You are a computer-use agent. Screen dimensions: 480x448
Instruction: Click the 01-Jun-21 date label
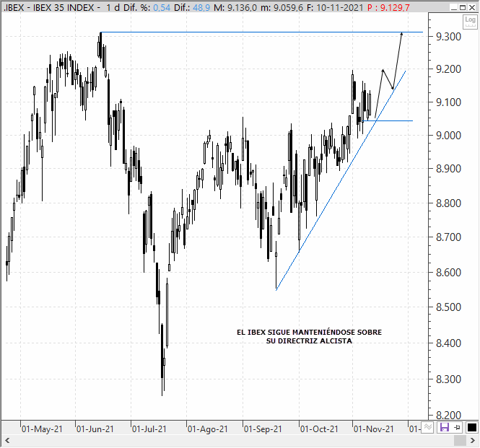95,429
